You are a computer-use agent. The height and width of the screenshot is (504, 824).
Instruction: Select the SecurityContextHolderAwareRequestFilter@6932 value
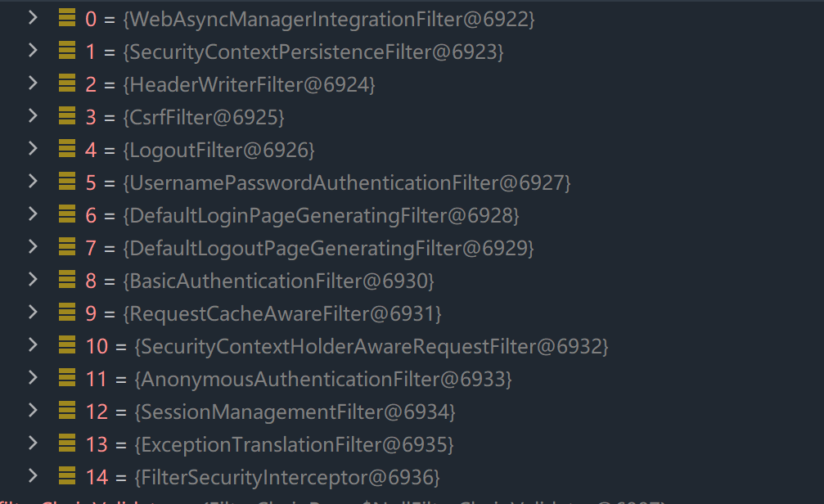coord(371,346)
